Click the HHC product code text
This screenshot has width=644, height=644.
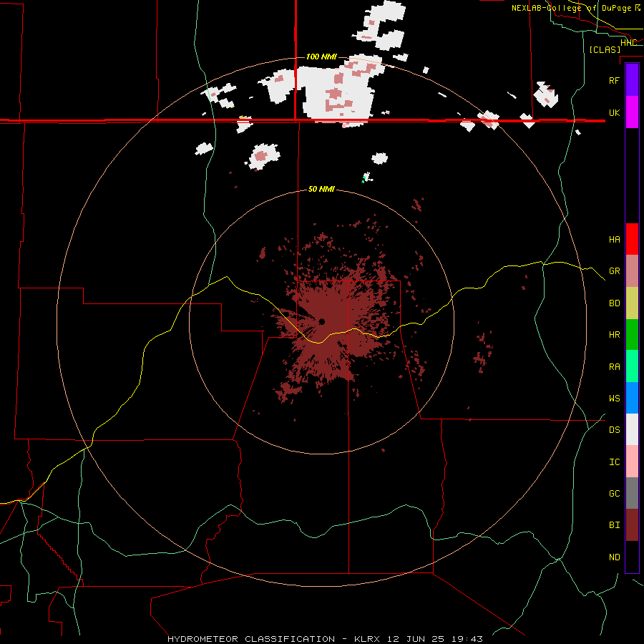pyautogui.click(x=628, y=43)
